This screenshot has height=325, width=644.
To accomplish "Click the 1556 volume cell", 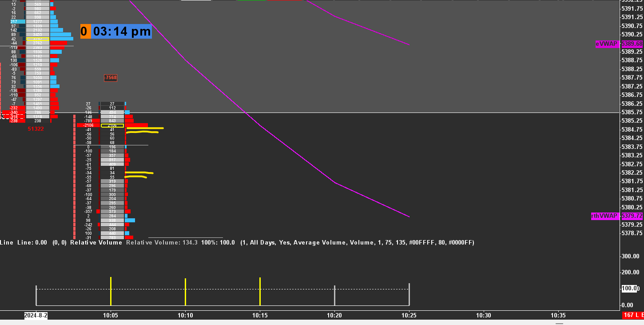I will pyautogui.click(x=38, y=86).
